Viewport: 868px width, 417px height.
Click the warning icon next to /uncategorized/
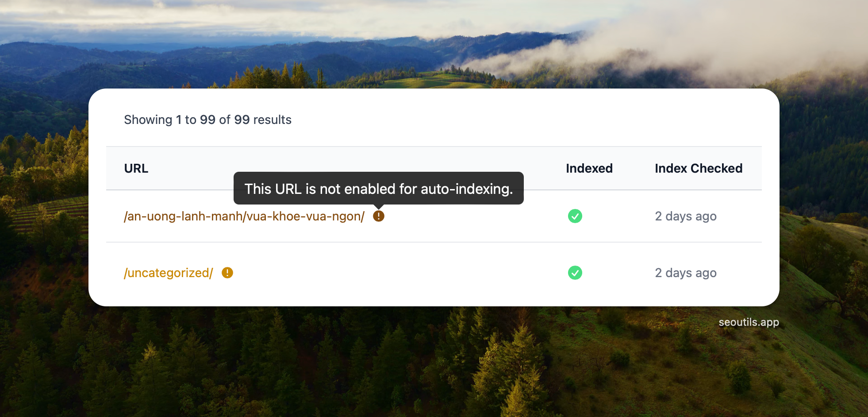227,273
